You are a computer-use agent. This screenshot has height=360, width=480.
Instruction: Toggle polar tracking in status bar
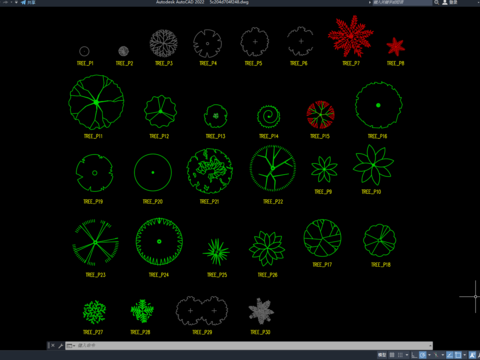(423, 355)
